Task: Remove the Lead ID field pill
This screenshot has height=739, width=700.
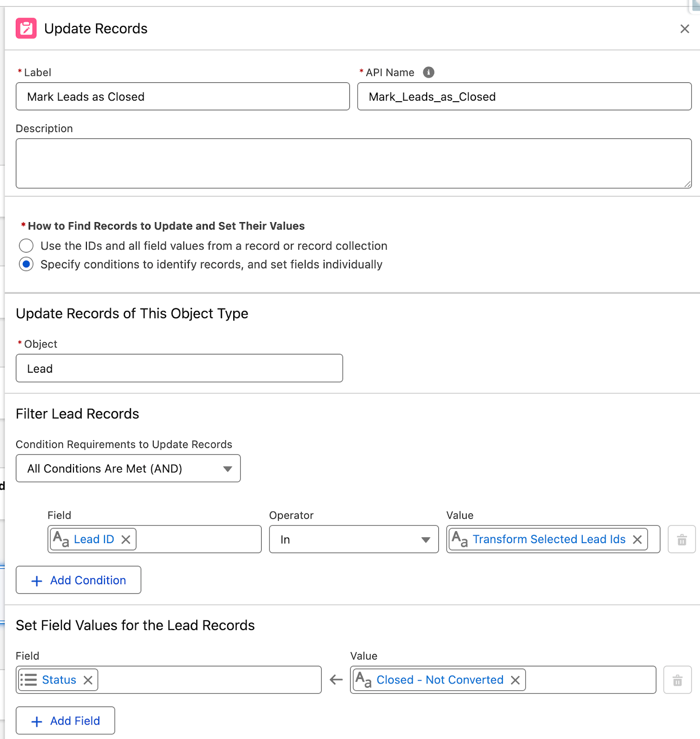Action: tap(126, 539)
